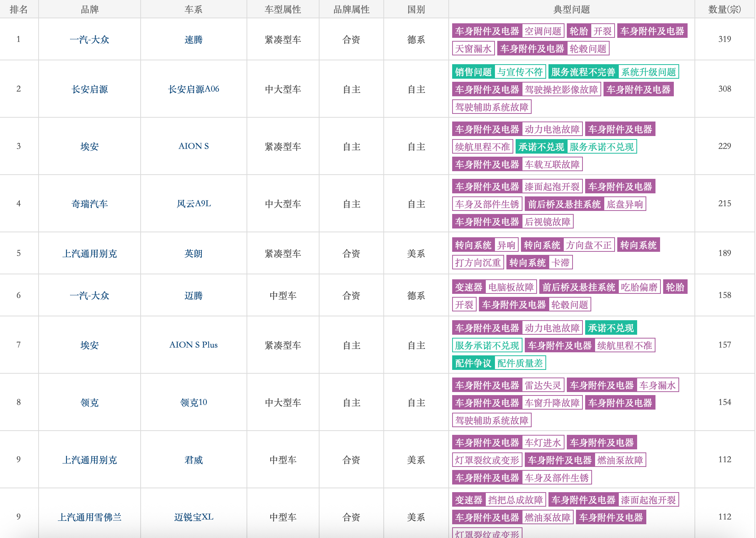Viewport: 756px width, 538px height.
Task: Click the complaint count 158
Action: 725,295
